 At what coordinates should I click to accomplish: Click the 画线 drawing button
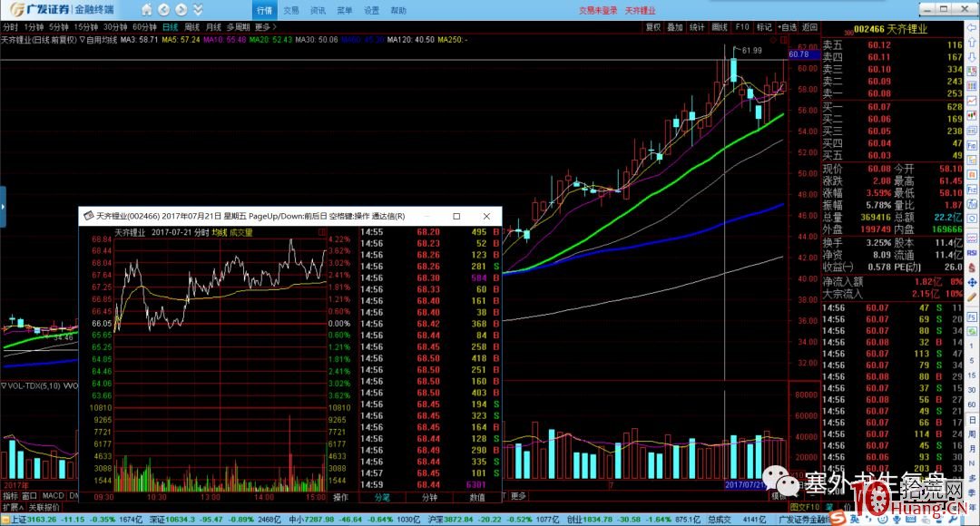(x=720, y=27)
